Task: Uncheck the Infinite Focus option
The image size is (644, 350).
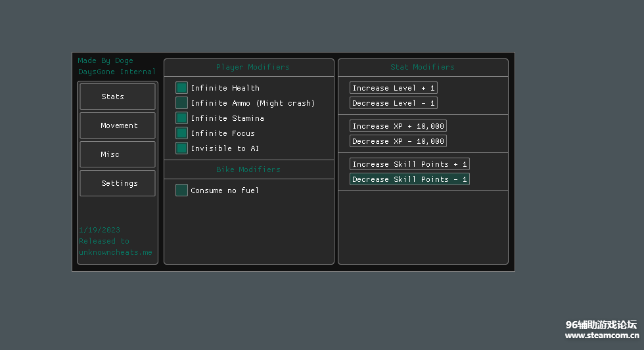Action: tap(181, 133)
